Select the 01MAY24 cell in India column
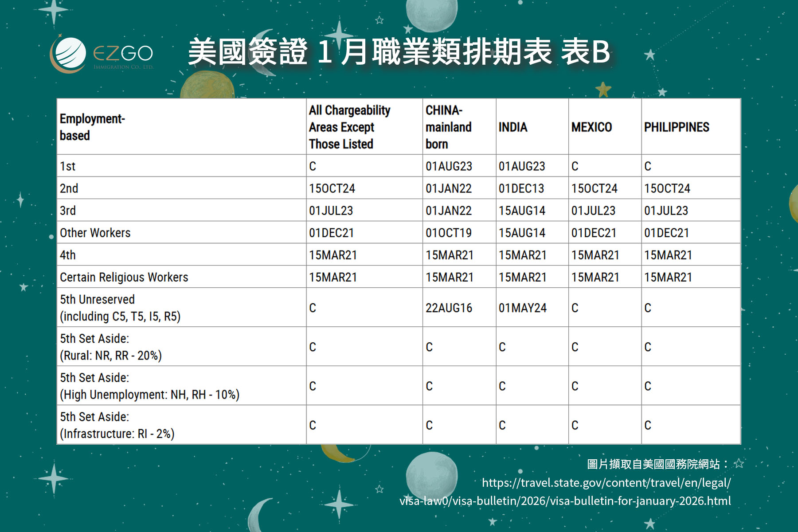Image resolution: width=798 pixels, height=532 pixels. coord(522,308)
